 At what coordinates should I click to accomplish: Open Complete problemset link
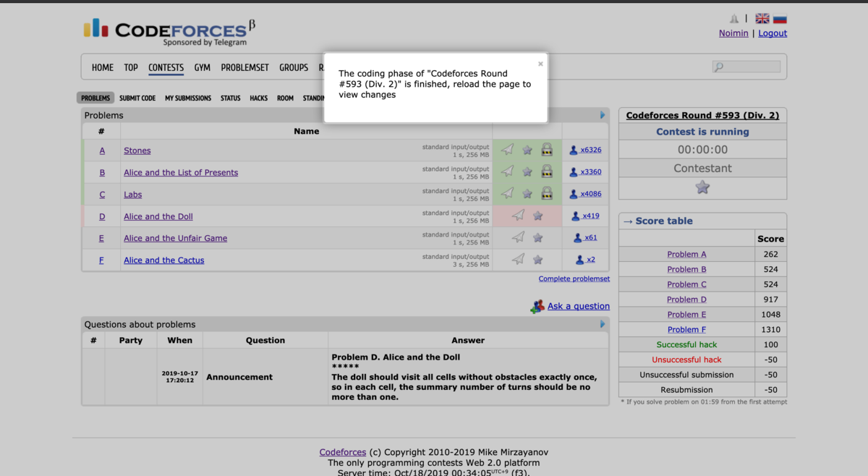[574, 279]
